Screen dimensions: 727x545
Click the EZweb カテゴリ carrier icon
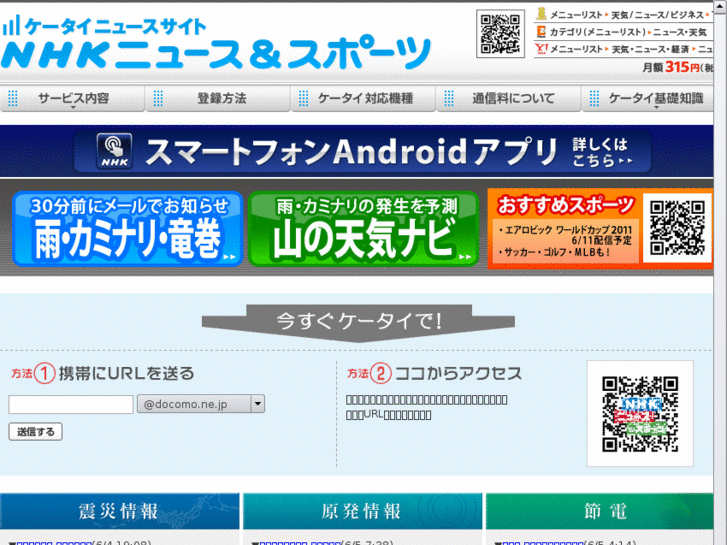click(x=541, y=32)
